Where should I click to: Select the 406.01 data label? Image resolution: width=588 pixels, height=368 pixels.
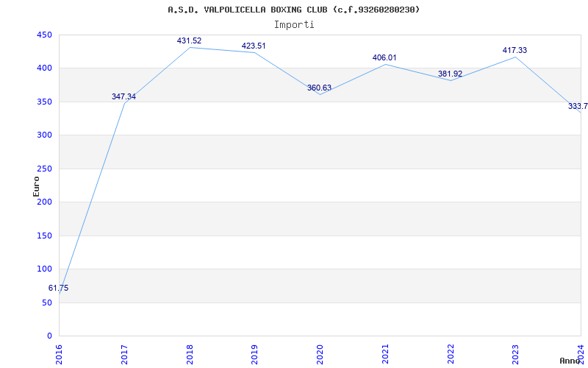tap(384, 57)
